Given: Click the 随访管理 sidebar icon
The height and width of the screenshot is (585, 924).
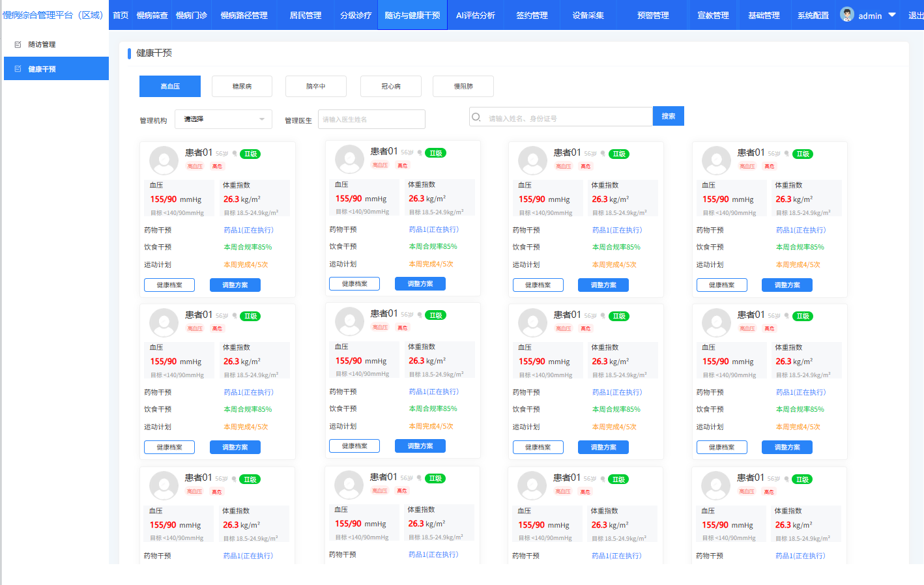Looking at the screenshot, I should click(18, 44).
